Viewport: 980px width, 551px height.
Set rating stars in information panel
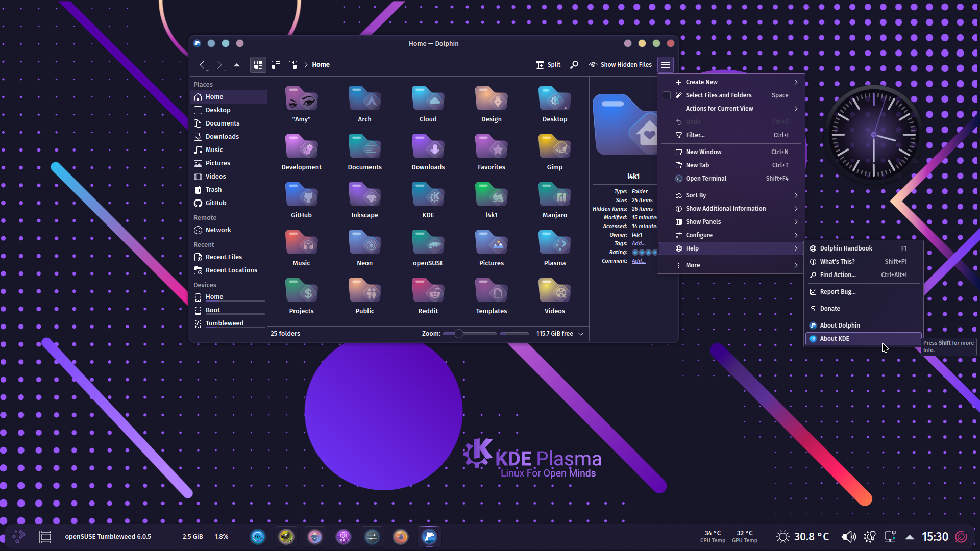(x=645, y=253)
